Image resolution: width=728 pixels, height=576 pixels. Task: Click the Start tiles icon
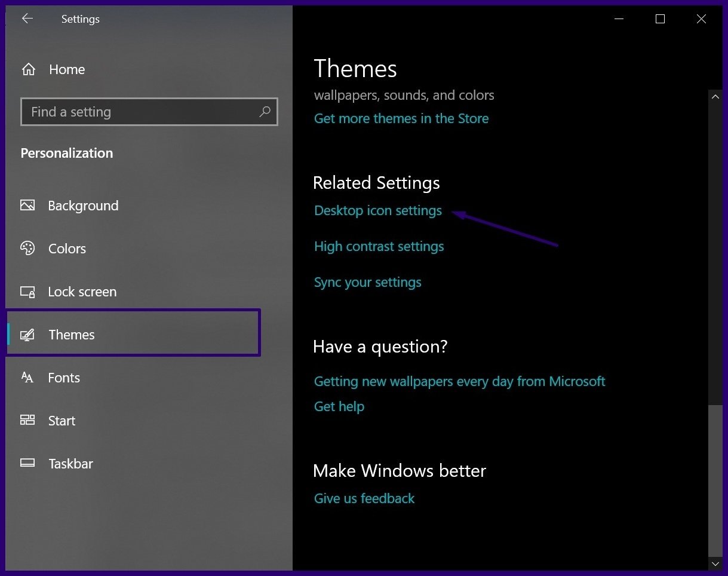click(x=27, y=420)
